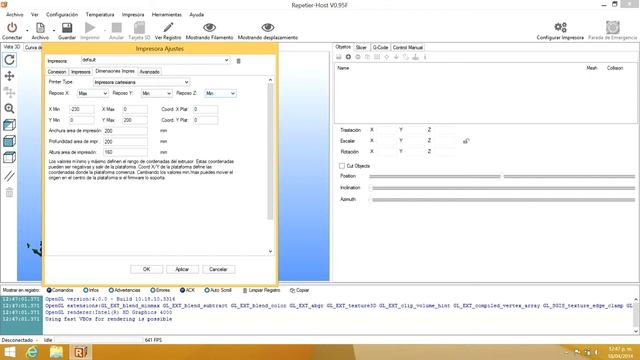Click the Anular stop icon
Image resolution: width=640 pixels, height=360 pixels.
(116, 28)
